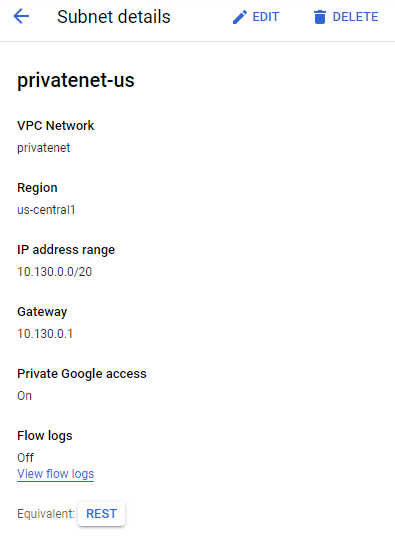Click the Gateway field label
This screenshot has height=541, width=395.
coord(42,312)
